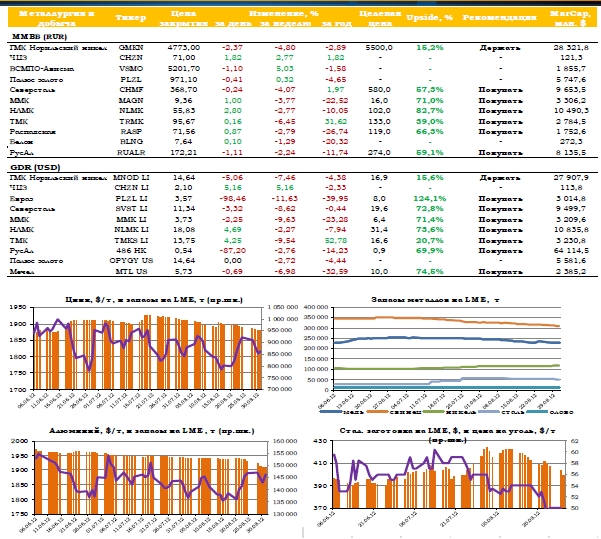Select the MAGN ticker cell
This screenshot has width=601, height=539.
[x=131, y=101]
